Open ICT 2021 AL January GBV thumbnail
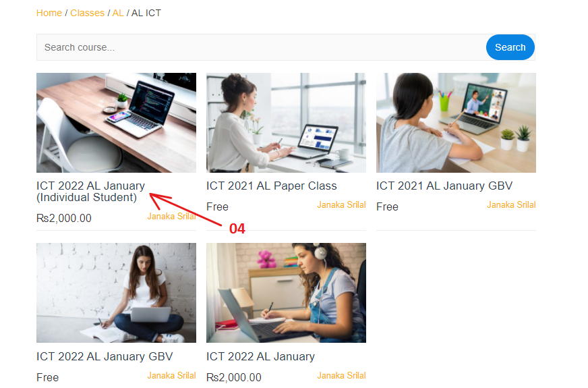 pos(456,123)
